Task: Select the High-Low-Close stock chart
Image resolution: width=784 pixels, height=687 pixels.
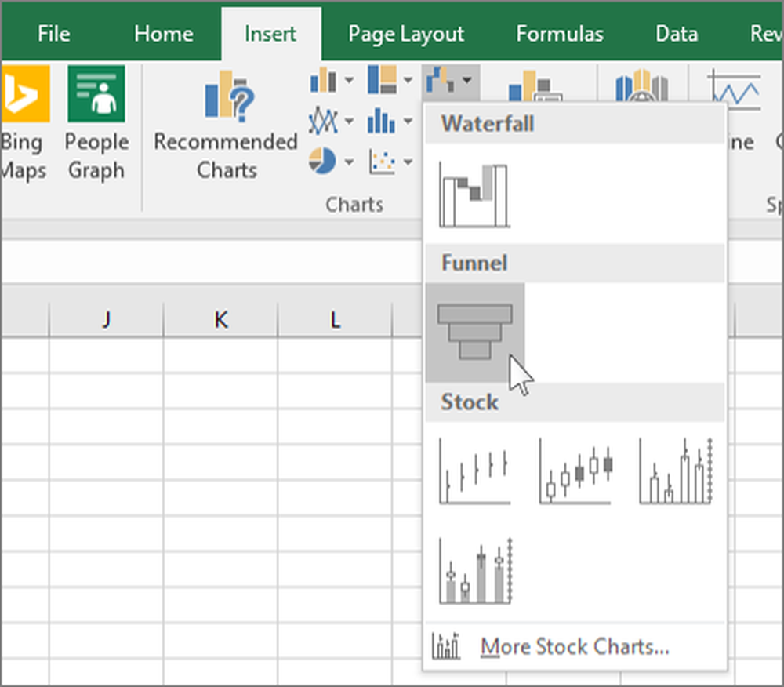Action: (x=475, y=471)
